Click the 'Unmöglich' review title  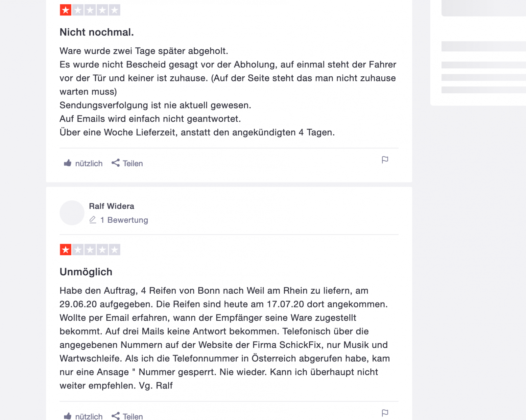(x=86, y=272)
